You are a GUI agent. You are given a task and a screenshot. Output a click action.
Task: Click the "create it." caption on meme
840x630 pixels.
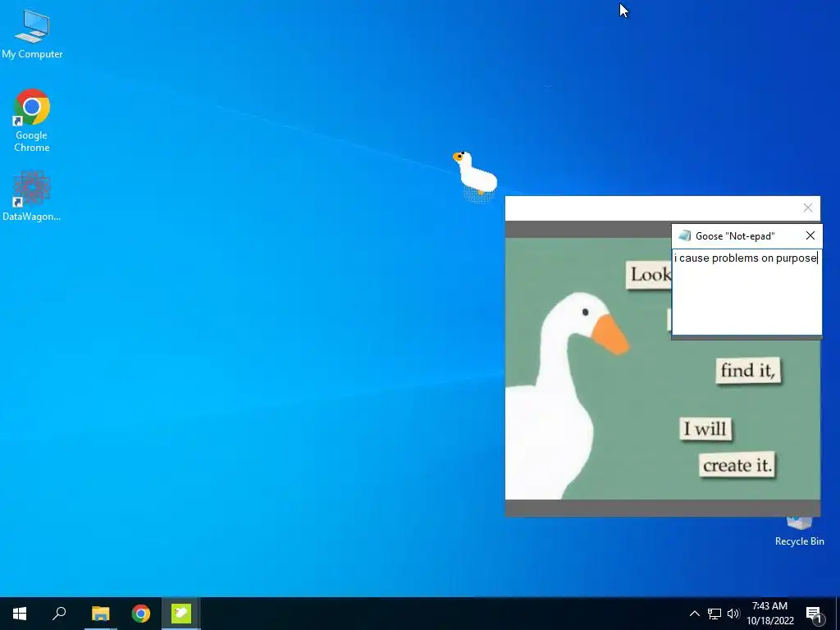737,465
